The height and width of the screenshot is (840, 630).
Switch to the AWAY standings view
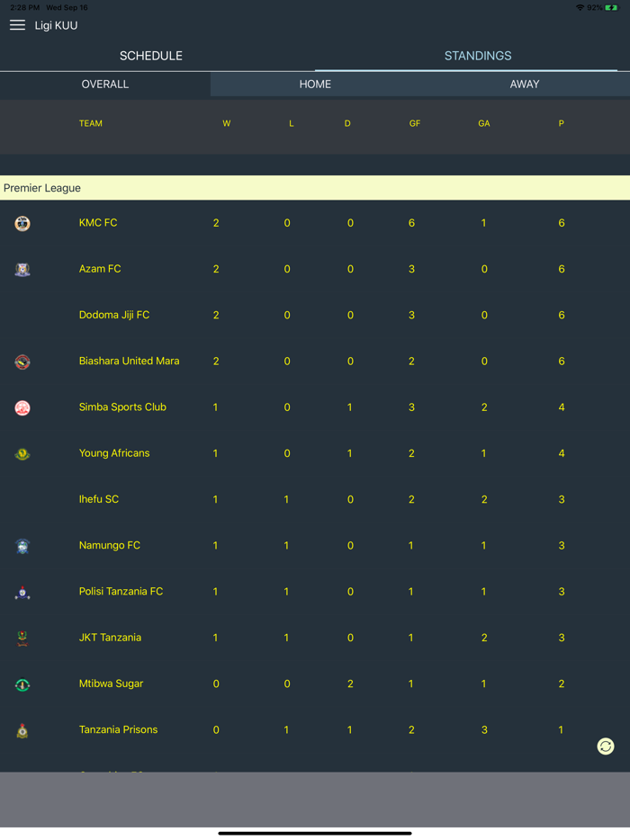(525, 84)
